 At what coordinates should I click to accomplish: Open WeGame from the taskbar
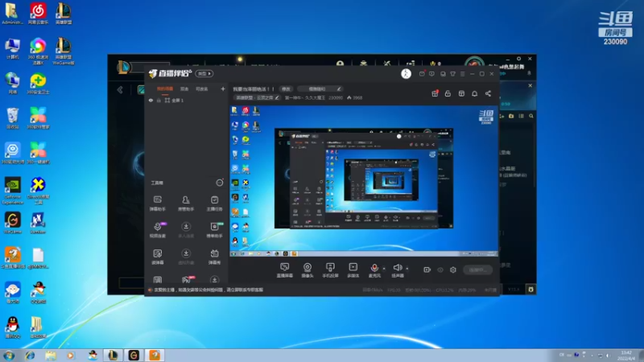click(x=134, y=355)
